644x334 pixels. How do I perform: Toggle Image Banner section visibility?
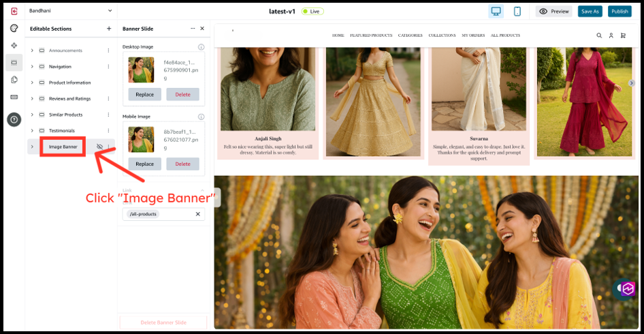tap(99, 147)
